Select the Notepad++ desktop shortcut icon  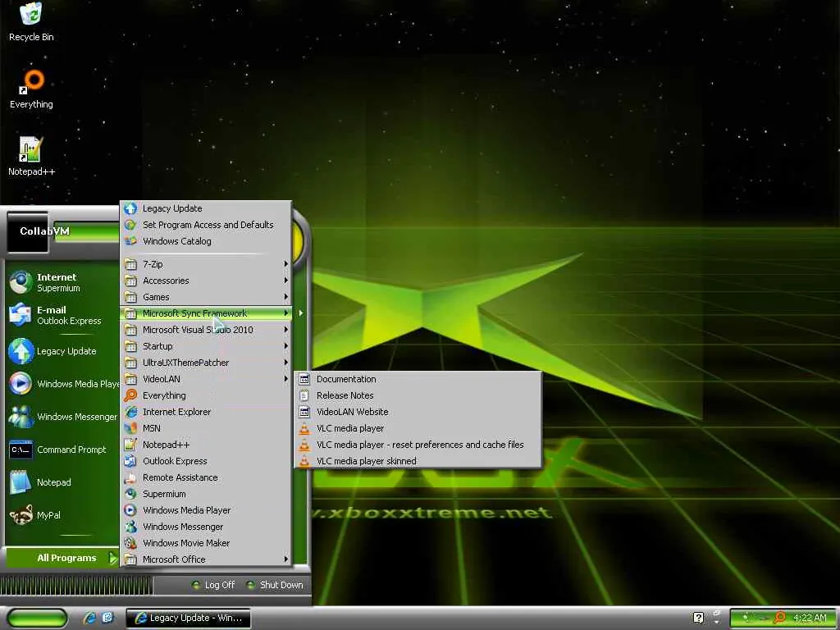pyautogui.click(x=31, y=149)
